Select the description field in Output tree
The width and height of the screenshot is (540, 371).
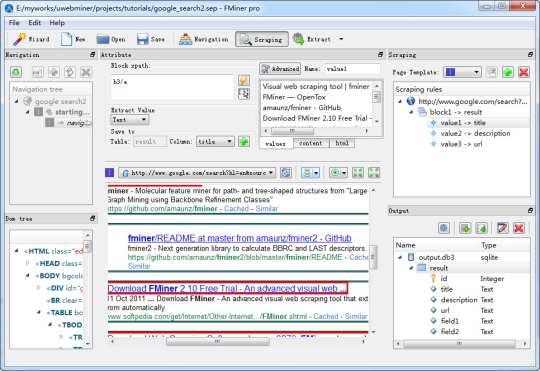(459, 300)
